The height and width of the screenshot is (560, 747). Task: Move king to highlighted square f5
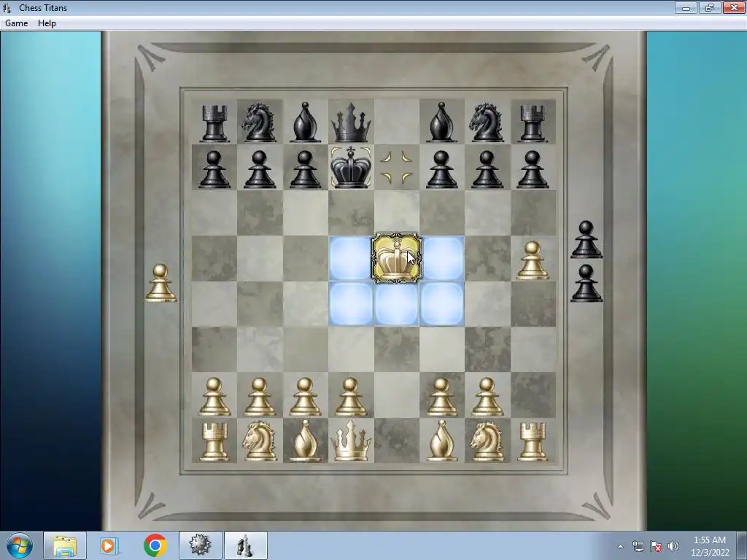(x=443, y=258)
